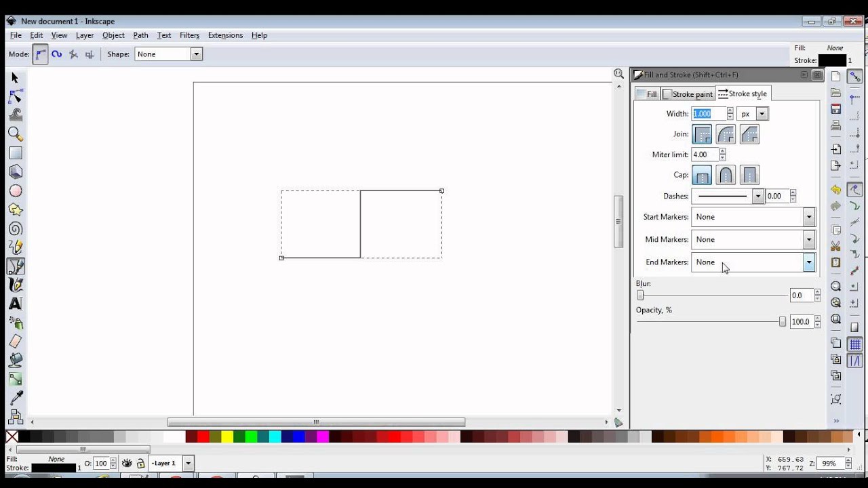Toggle paraxial line segments mode
This screenshot has width=868, height=488.
[90, 54]
